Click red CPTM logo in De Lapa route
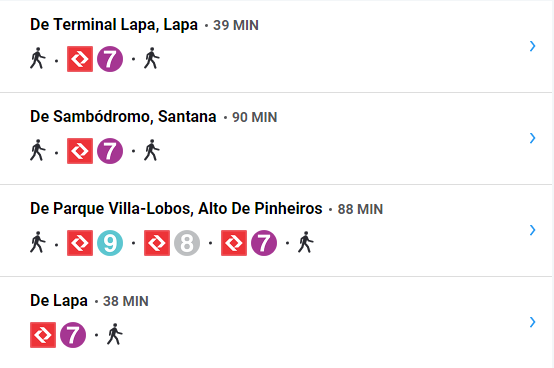Image resolution: width=554 pixels, height=368 pixels. (x=43, y=335)
